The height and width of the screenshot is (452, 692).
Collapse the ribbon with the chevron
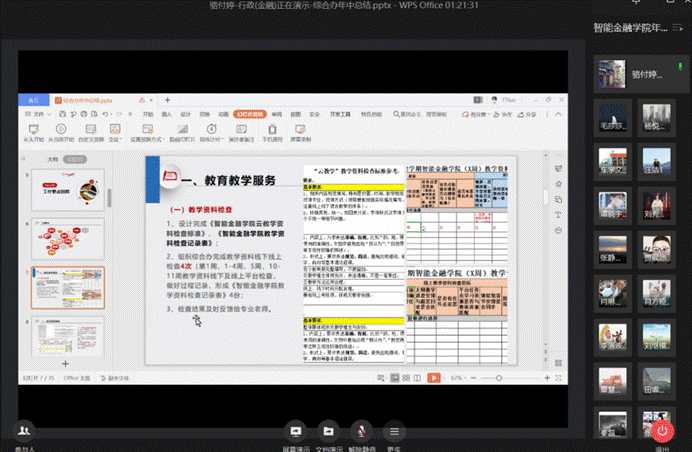558,114
